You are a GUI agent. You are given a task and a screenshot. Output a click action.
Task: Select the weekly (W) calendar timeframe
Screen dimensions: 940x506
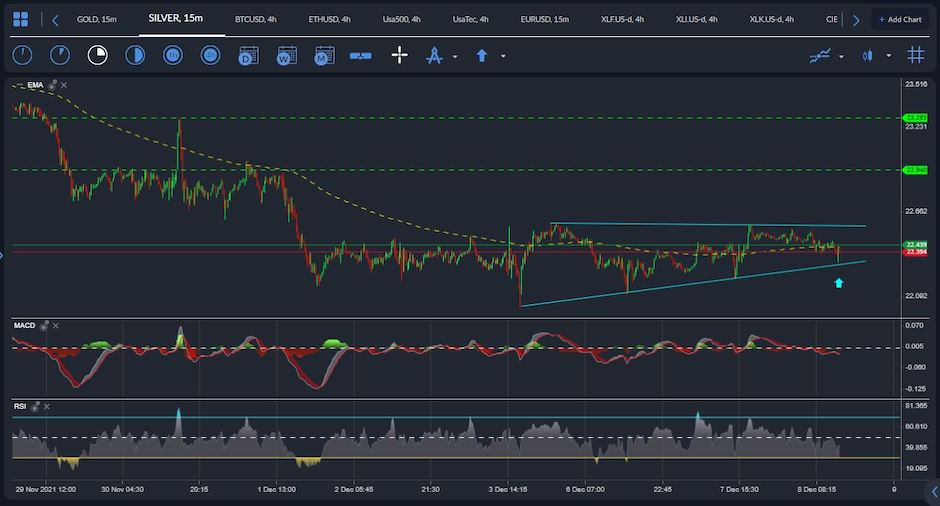point(286,55)
